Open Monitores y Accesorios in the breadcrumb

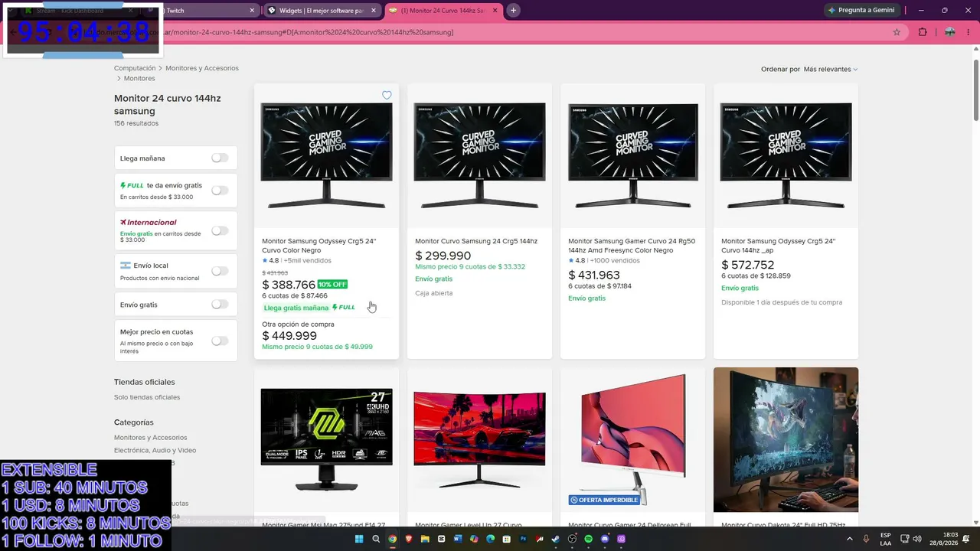coord(202,68)
